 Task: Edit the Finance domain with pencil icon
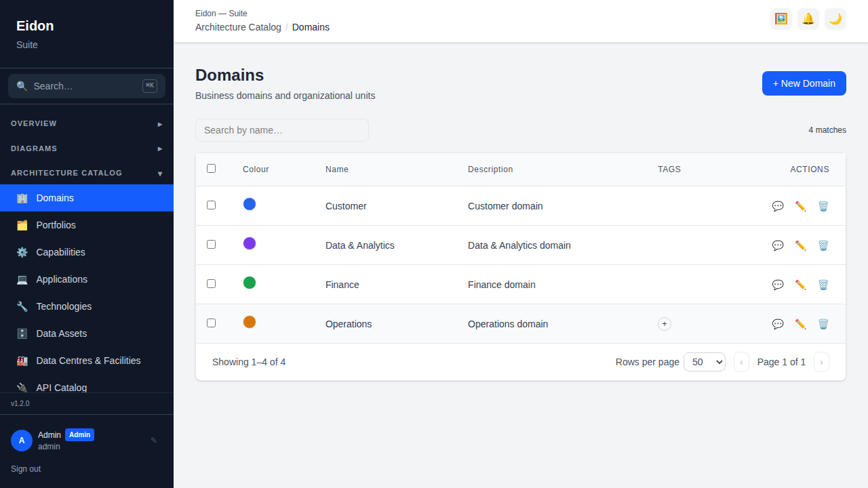tap(801, 285)
